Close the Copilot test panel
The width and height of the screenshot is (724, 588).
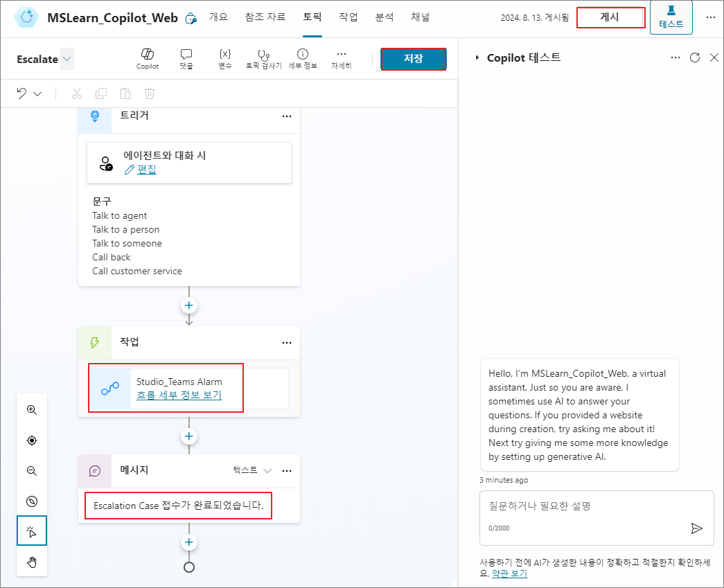[714, 57]
